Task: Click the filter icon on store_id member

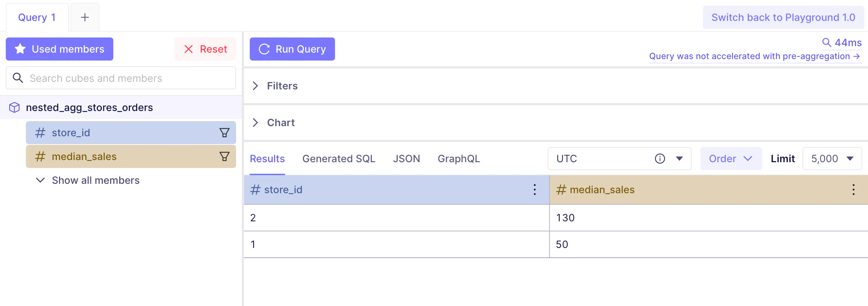Action: click(x=224, y=133)
